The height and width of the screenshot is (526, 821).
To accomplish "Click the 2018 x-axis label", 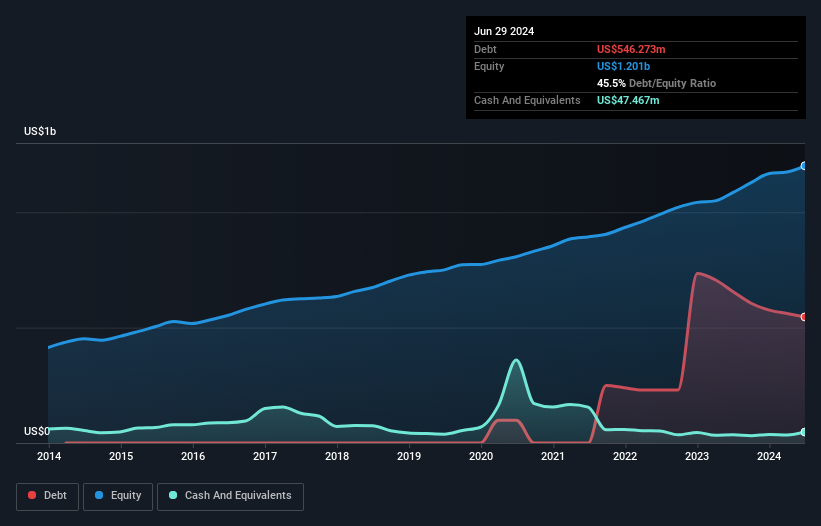I will [x=337, y=456].
